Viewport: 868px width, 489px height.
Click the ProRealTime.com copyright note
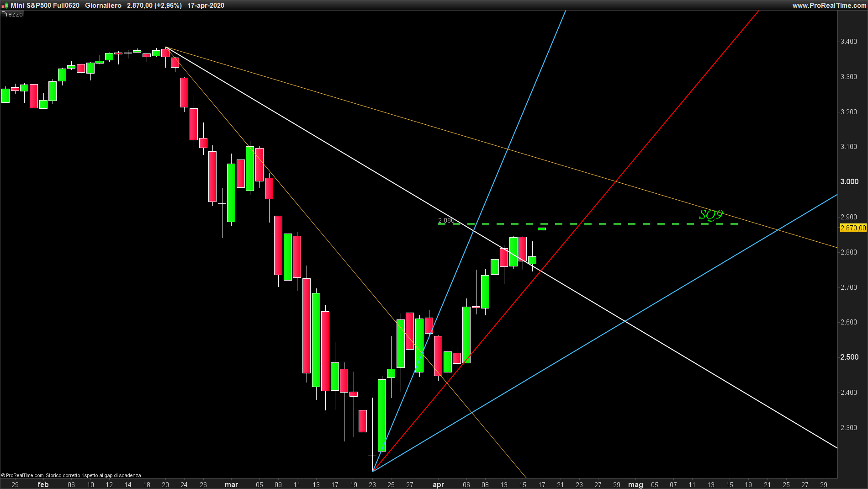tap(72, 475)
